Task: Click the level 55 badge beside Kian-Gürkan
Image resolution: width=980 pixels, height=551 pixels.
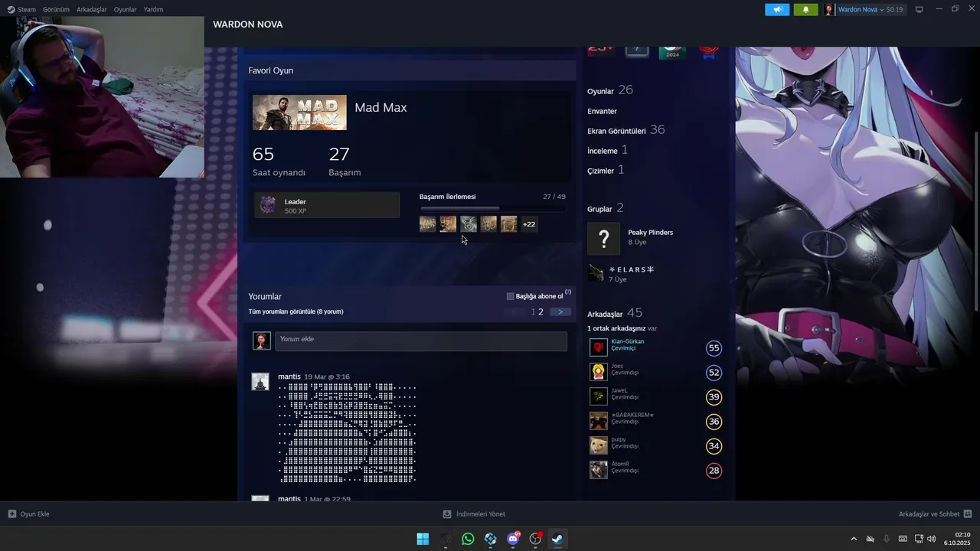Action: coord(714,348)
